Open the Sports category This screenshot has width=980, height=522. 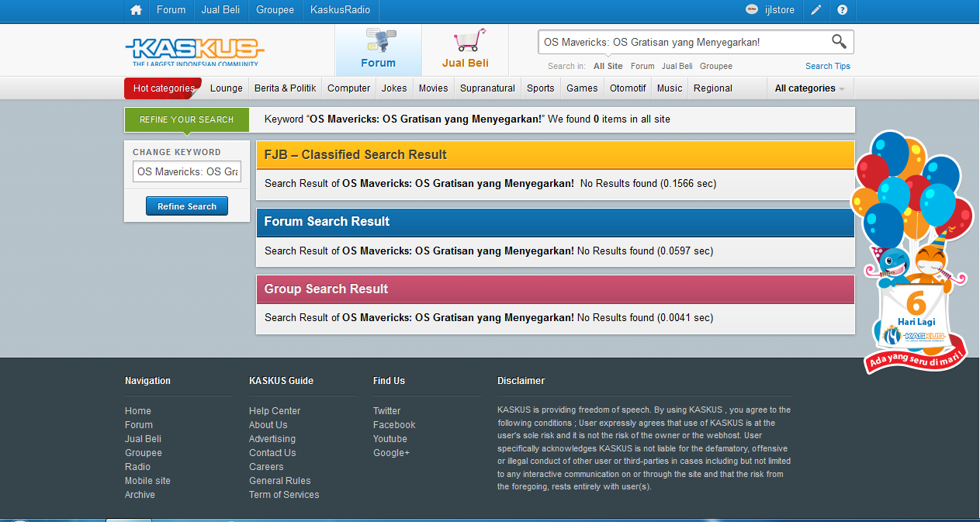tap(540, 88)
